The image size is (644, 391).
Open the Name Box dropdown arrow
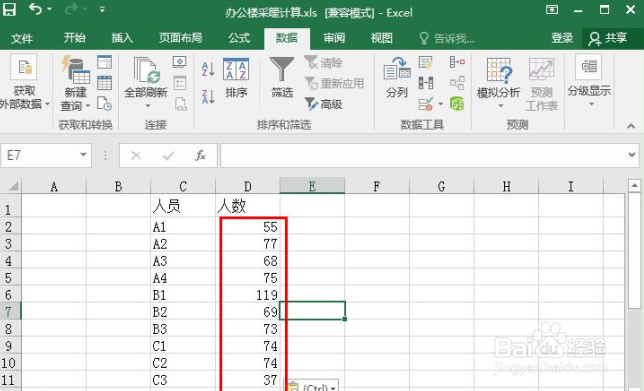point(83,155)
